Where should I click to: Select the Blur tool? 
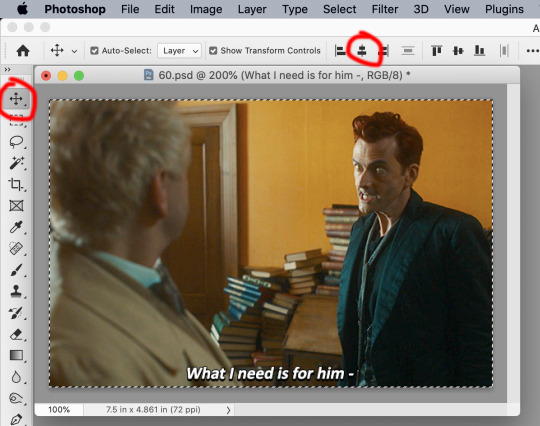pyautogui.click(x=16, y=377)
